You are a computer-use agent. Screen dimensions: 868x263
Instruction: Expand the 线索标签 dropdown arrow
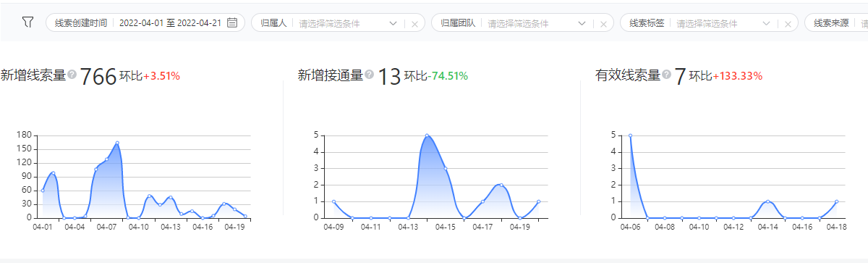767,23
